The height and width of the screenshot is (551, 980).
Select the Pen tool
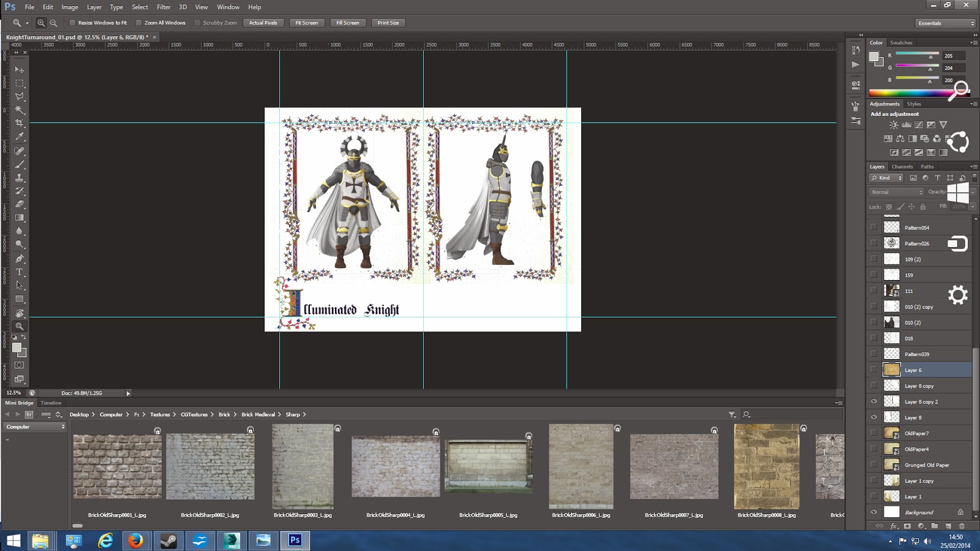coord(20,259)
